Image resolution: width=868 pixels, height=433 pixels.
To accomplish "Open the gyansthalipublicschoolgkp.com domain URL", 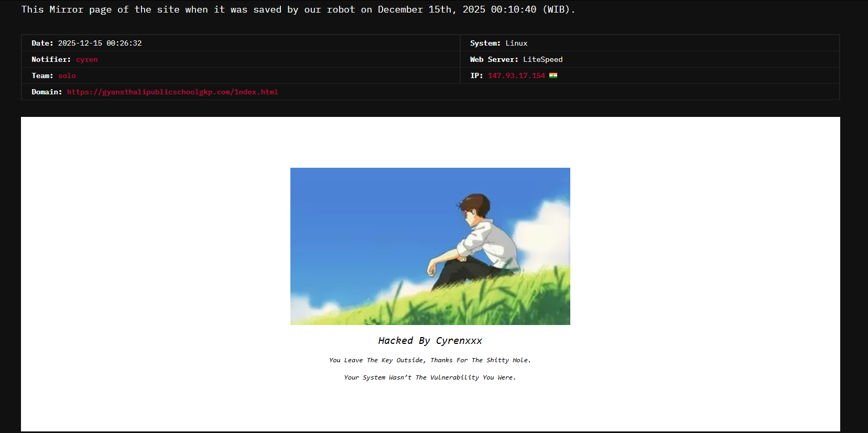I will pyautogui.click(x=172, y=92).
